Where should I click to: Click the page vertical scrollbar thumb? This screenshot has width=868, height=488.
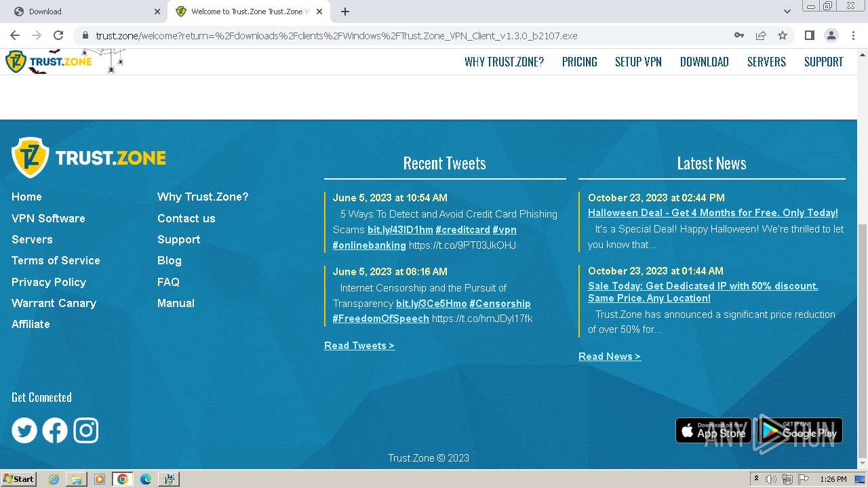(862, 341)
